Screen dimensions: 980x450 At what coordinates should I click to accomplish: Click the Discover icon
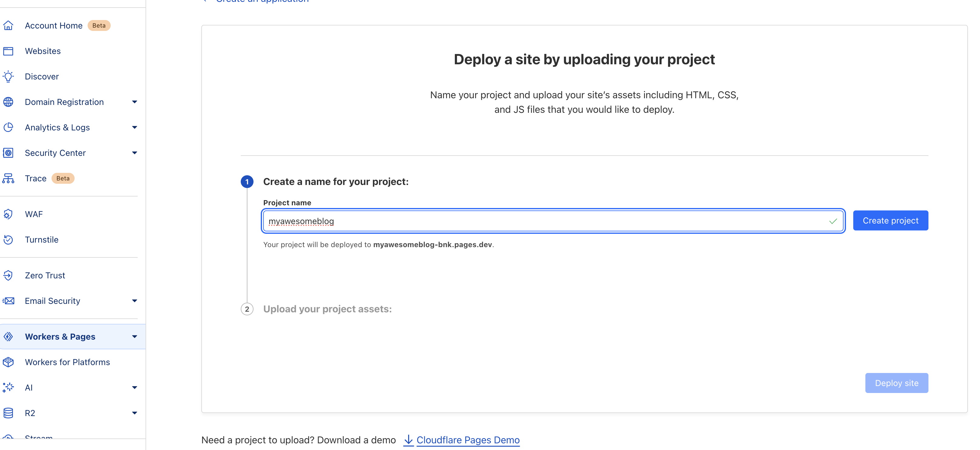[x=9, y=76]
